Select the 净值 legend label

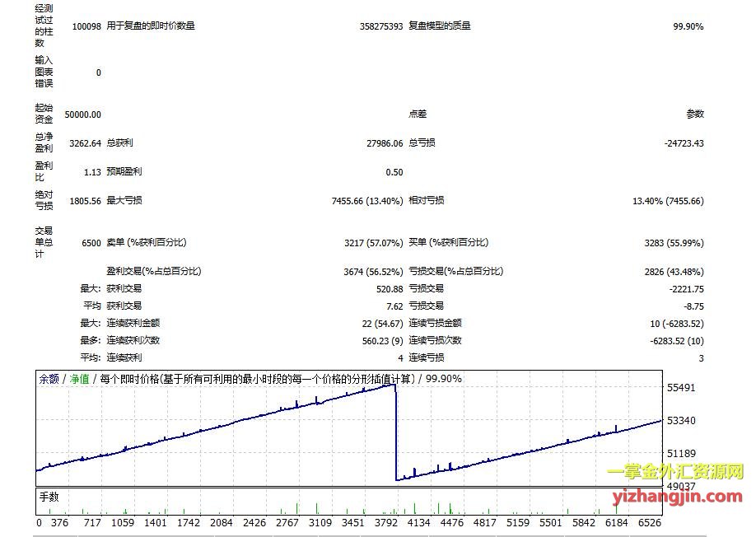pyautogui.click(x=79, y=380)
